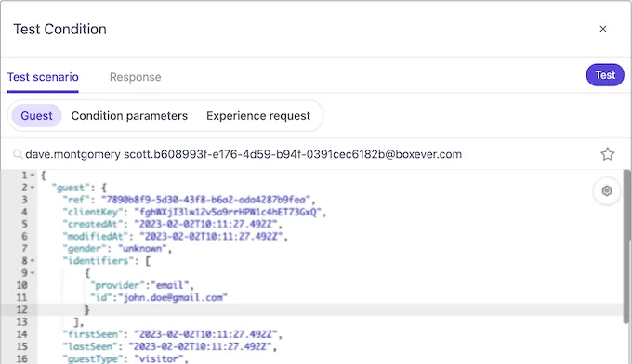Image resolution: width=632 pixels, height=364 pixels.
Task: Close the Test Condition dialog
Action: 603,29
